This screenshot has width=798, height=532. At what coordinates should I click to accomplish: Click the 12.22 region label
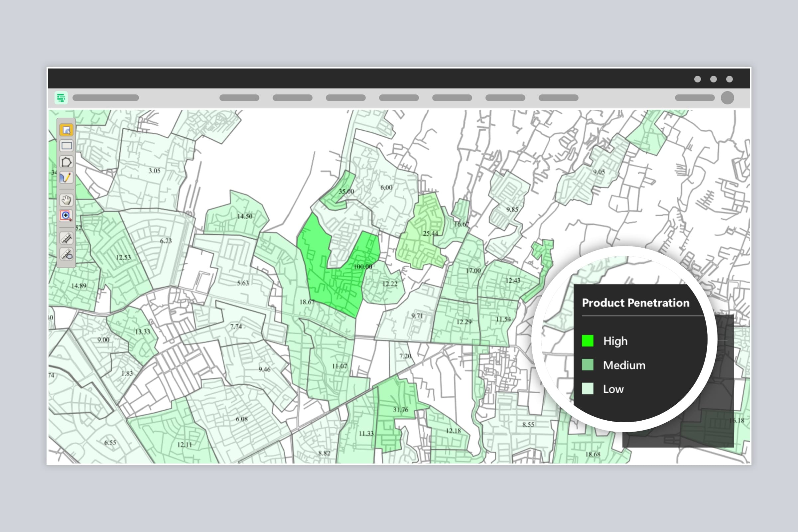tap(390, 284)
